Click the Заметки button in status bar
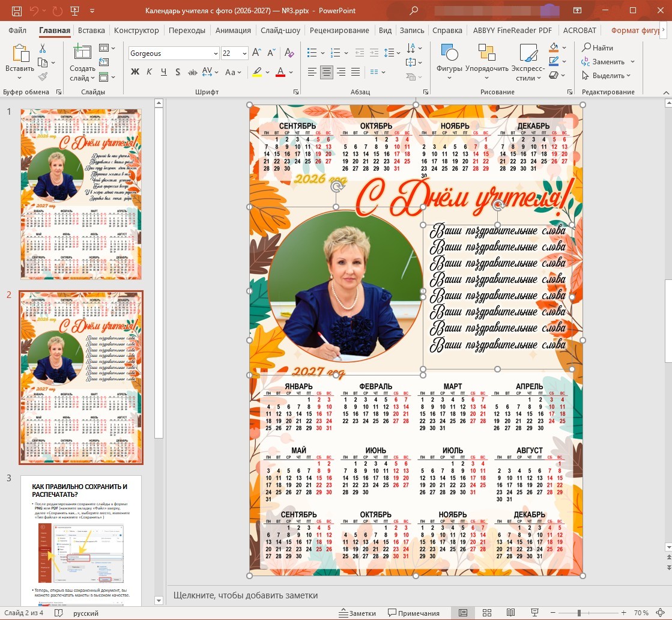Image resolution: width=672 pixels, height=620 pixels. (x=357, y=613)
